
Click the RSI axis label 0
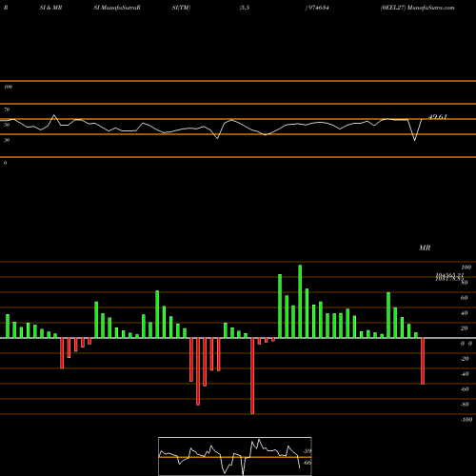point(5,163)
